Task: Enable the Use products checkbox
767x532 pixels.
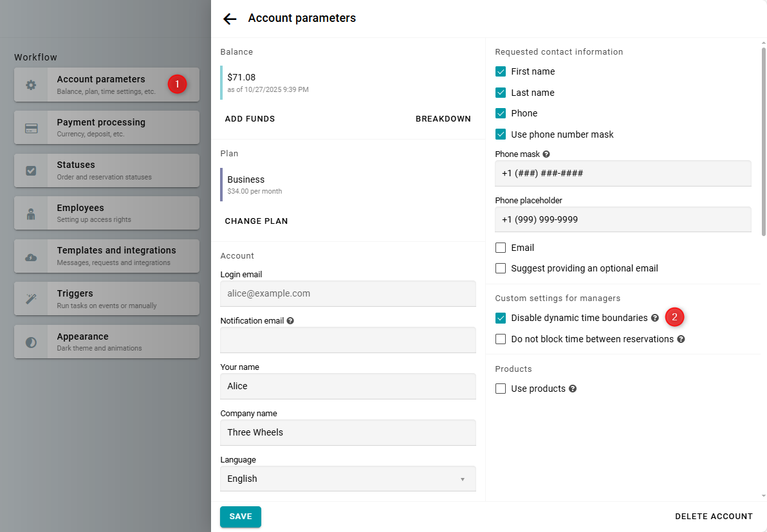Action: 501,389
